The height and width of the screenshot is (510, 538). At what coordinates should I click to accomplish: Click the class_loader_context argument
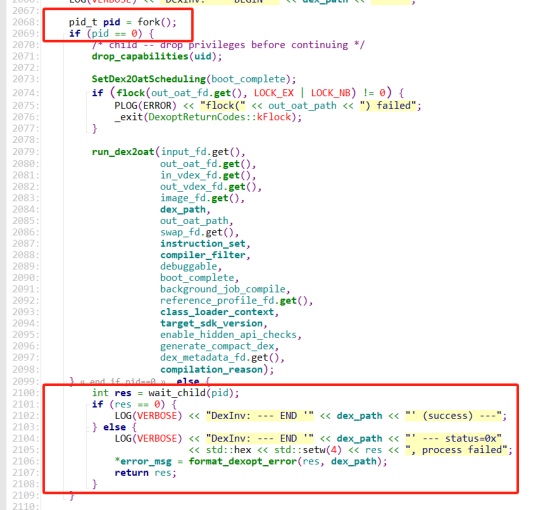coord(217,312)
